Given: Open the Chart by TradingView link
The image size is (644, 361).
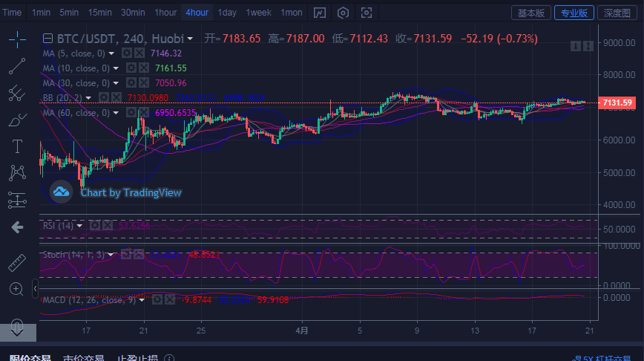Looking at the screenshot, I should [131, 192].
